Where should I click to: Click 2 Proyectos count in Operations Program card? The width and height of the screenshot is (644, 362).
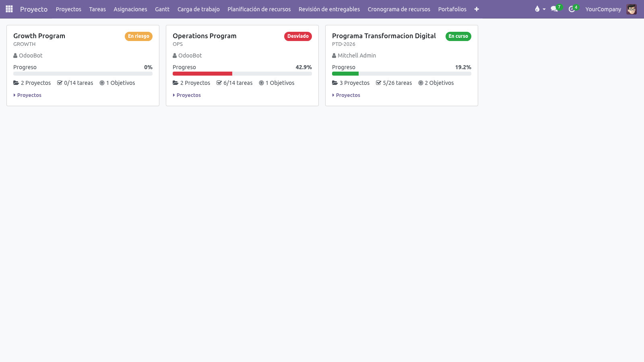195,83
